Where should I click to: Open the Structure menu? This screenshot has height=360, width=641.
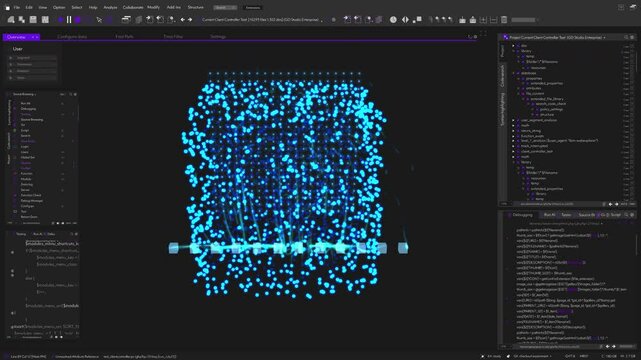[195, 7]
